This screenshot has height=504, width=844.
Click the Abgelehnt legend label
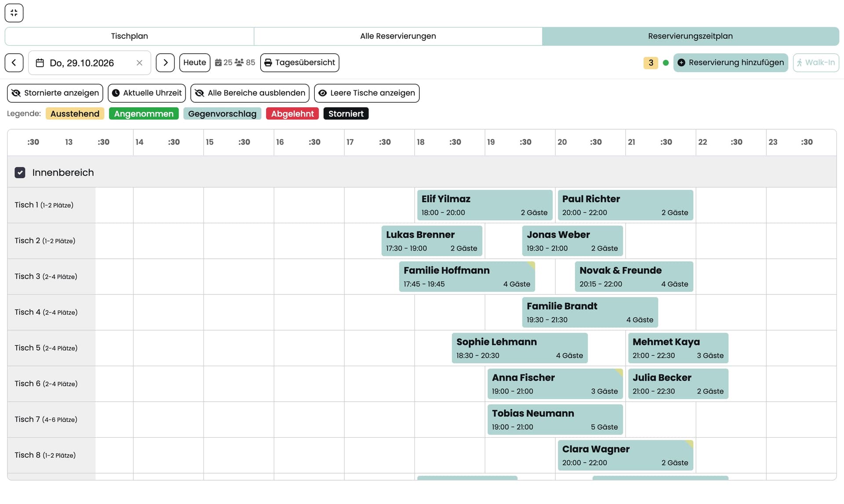click(x=292, y=114)
